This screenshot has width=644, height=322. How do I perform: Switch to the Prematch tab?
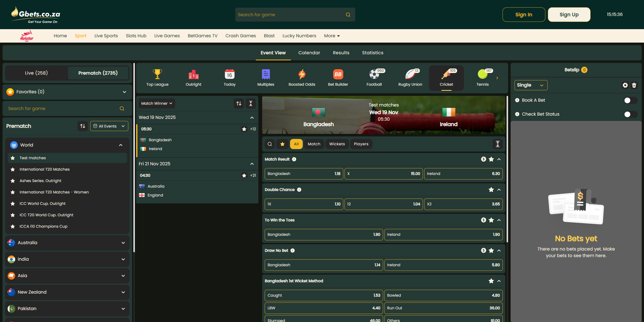pyautogui.click(x=98, y=73)
